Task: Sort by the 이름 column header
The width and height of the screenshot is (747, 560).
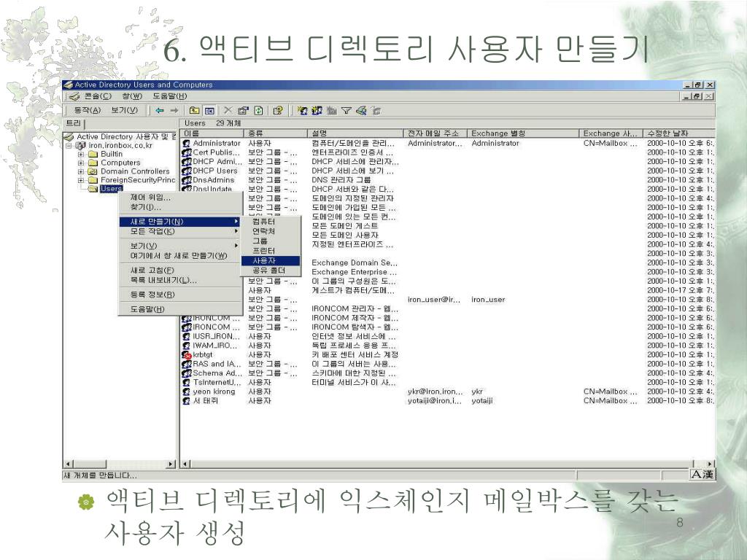Action: coord(212,133)
